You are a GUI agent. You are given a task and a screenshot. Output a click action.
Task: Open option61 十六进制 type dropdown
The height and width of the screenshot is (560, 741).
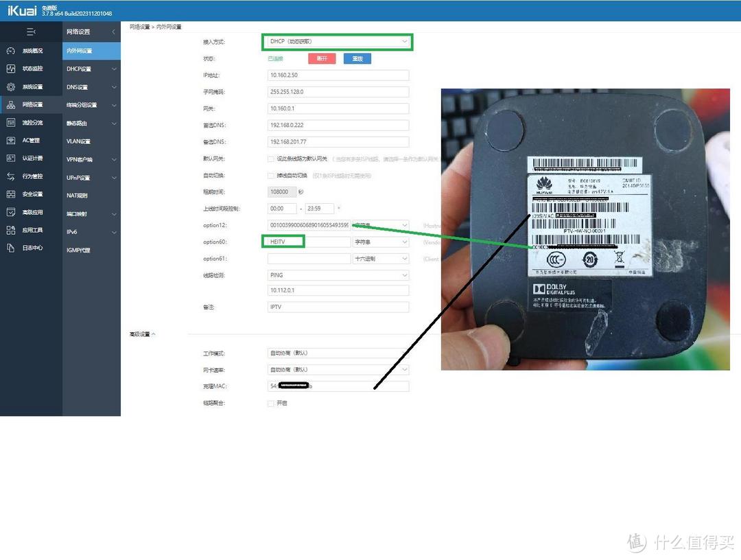pos(380,259)
